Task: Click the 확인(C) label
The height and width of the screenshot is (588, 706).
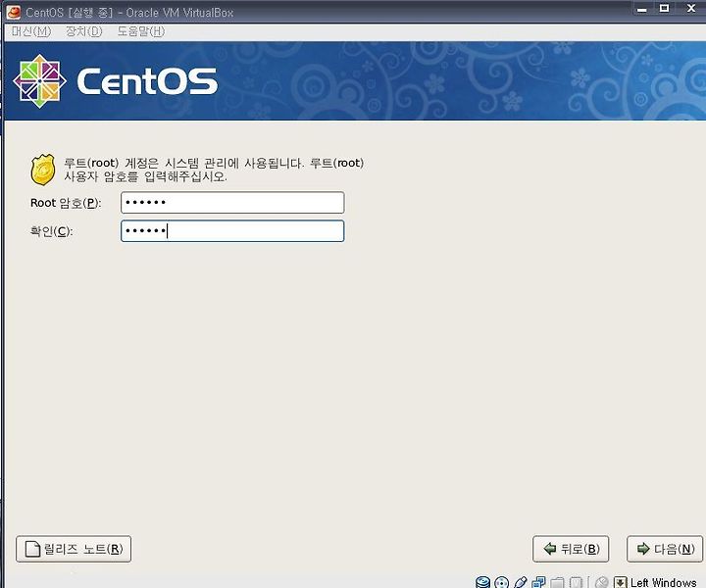Action: 51,231
